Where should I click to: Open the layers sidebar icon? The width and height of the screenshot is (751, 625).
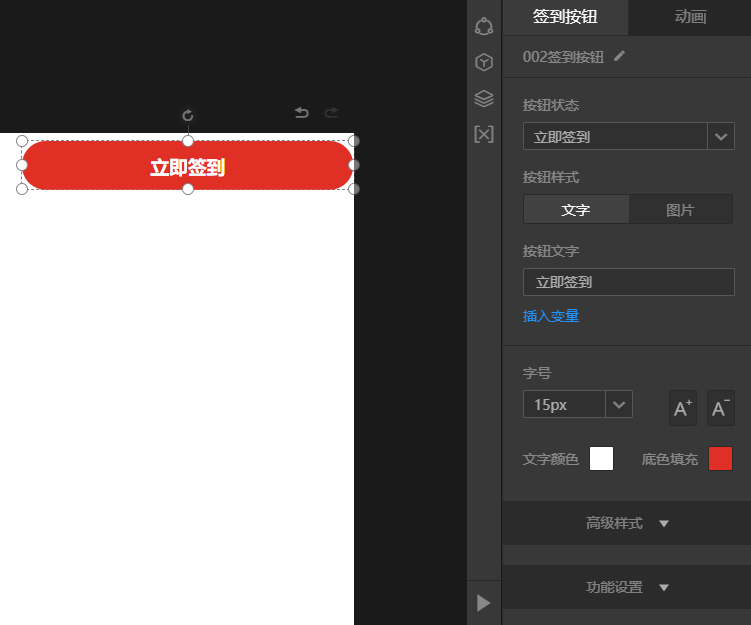tap(484, 98)
